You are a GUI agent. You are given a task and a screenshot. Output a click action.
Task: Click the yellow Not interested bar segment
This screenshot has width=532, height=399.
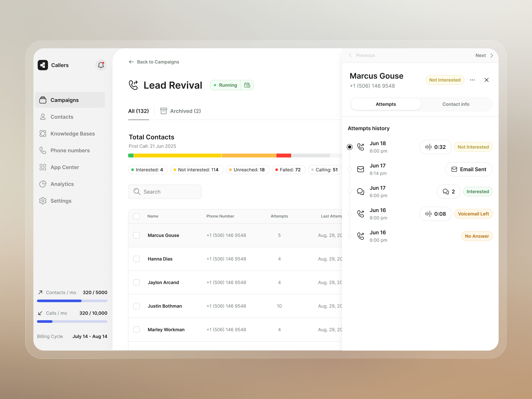click(178, 156)
